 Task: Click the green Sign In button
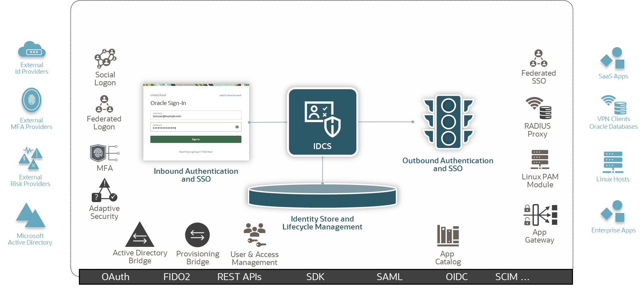[196, 140]
